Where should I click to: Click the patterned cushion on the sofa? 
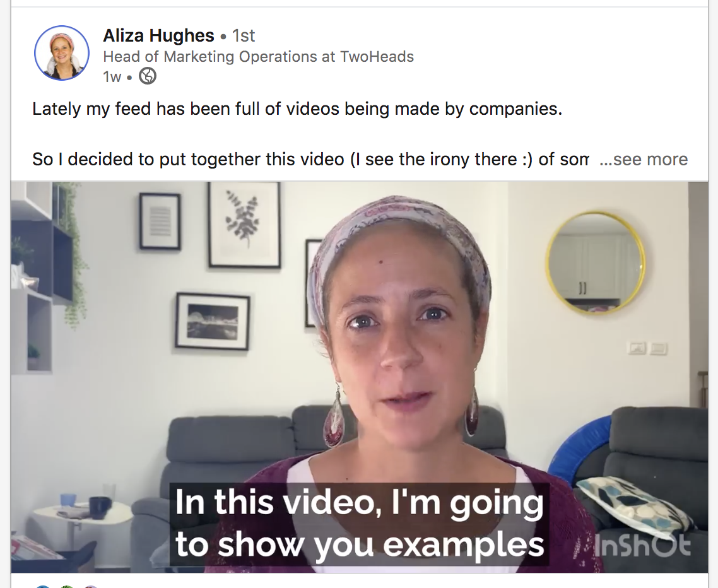tap(635, 507)
